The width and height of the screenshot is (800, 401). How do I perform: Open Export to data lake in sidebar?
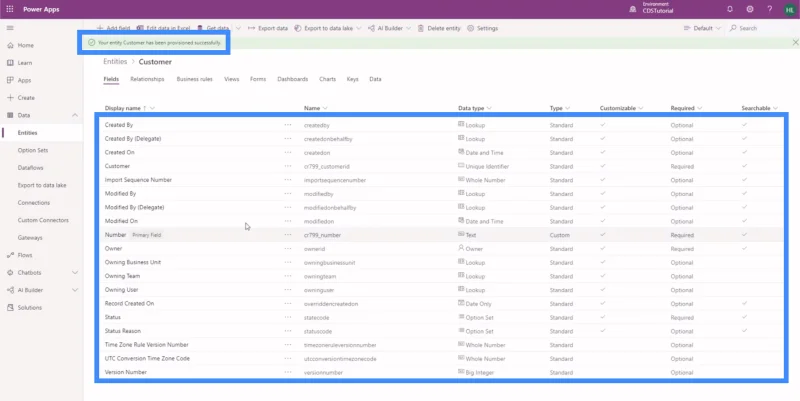pos(41,185)
